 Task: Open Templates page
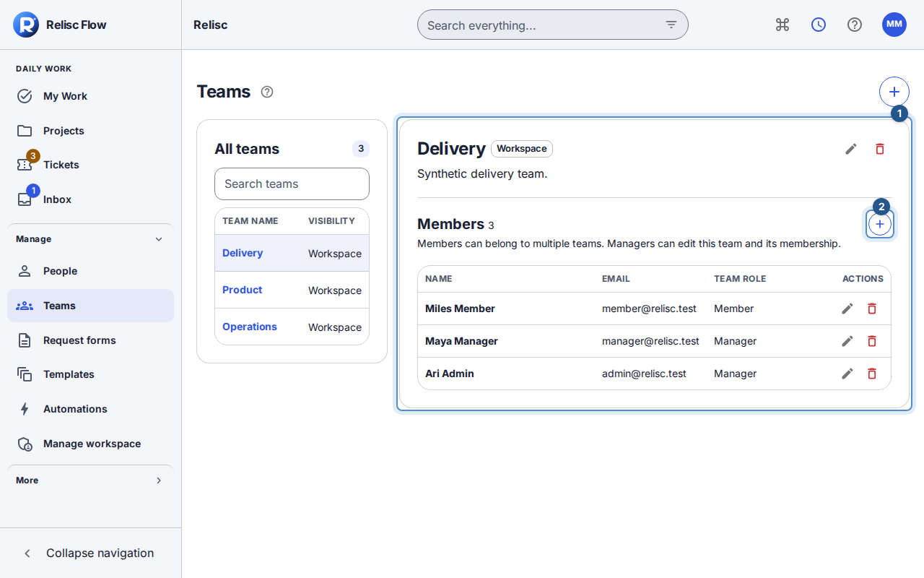(x=90, y=374)
